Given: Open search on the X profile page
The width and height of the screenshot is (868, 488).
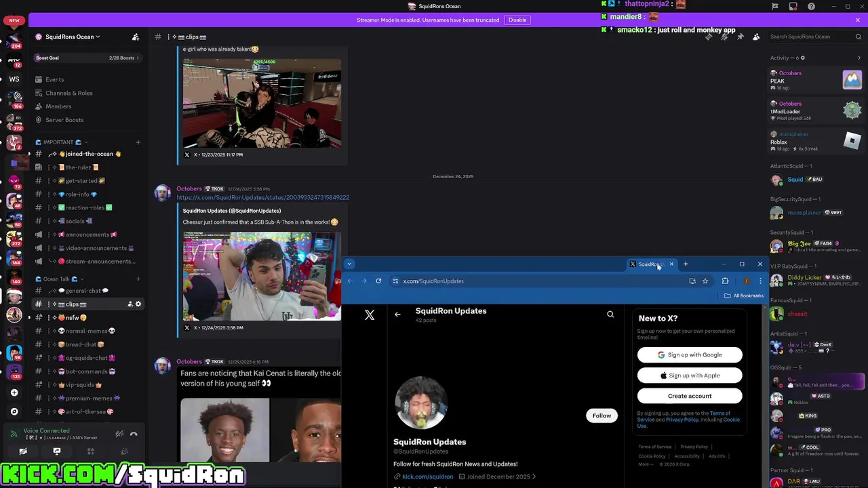Looking at the screenshot, I should (x=610, y=314).
